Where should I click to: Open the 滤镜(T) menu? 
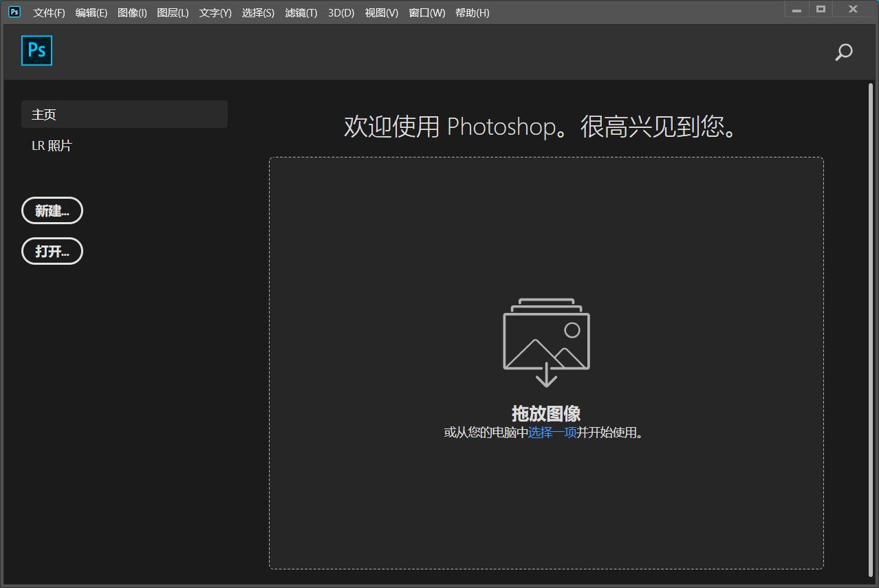tap(301, 13)
